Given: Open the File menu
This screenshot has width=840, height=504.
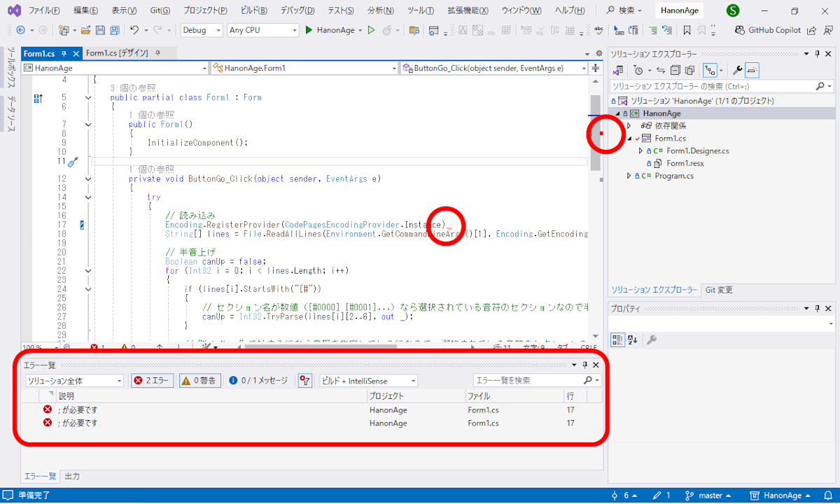Looking at the screenshot, I should click(x=43, y=10).
